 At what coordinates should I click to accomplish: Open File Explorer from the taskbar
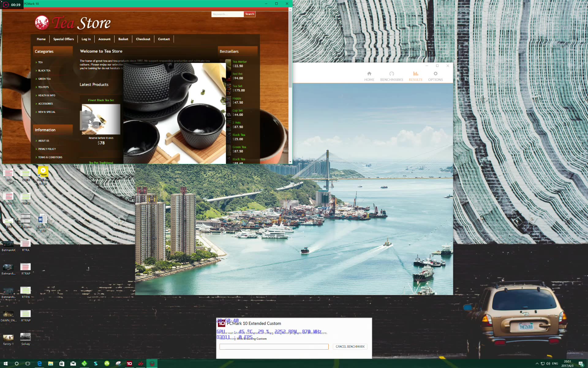(x=51, y=363)
